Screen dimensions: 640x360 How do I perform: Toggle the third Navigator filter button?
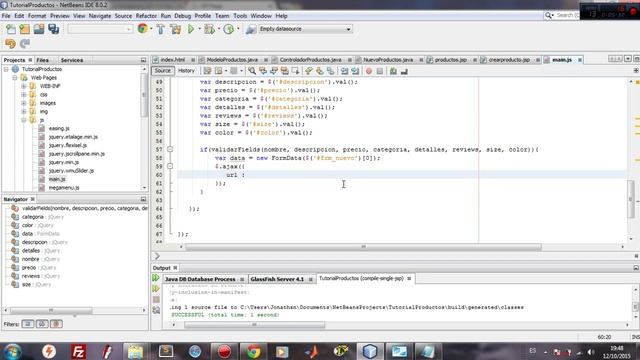click(x=56, y=324)
